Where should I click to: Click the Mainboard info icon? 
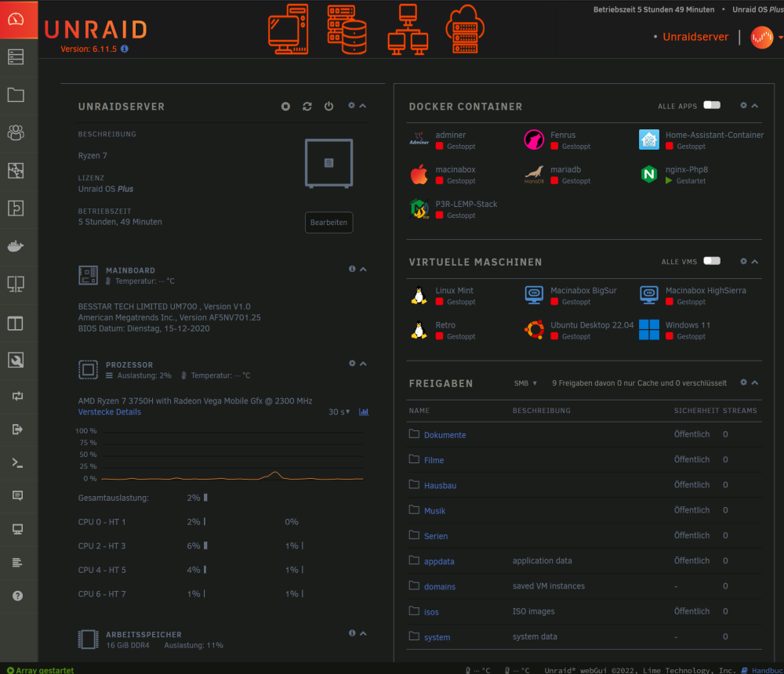click(x=352, y=269)
